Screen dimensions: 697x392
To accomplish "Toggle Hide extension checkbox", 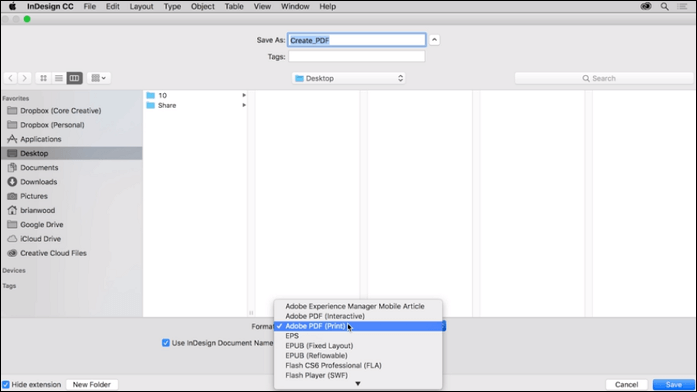I will pyautogui.click(x=6, y=384).
